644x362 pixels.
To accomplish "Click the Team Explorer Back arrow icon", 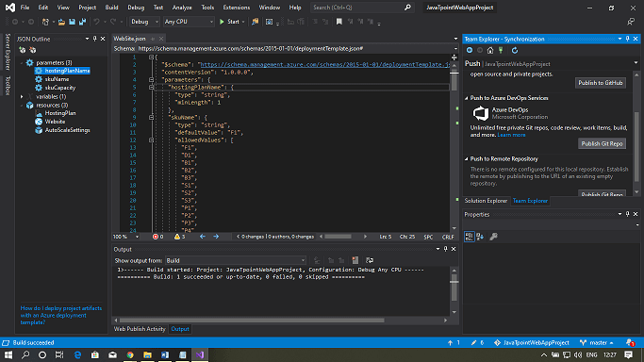I will (470, 50).
